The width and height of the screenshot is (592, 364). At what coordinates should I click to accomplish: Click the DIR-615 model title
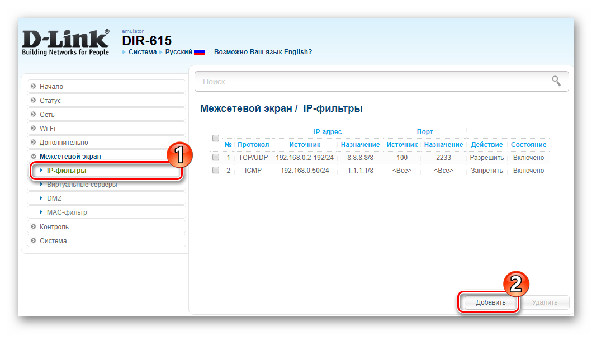[147, 41]
